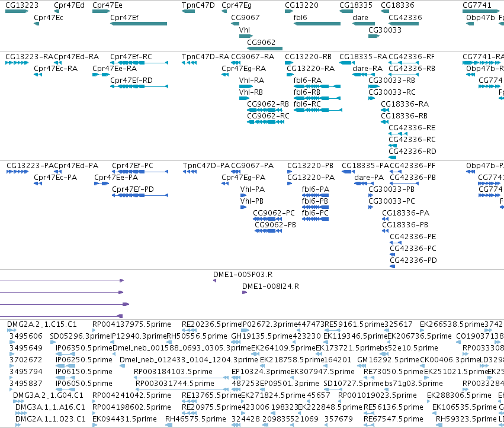Select the fbl6-PA protein label

click(315, 189)
